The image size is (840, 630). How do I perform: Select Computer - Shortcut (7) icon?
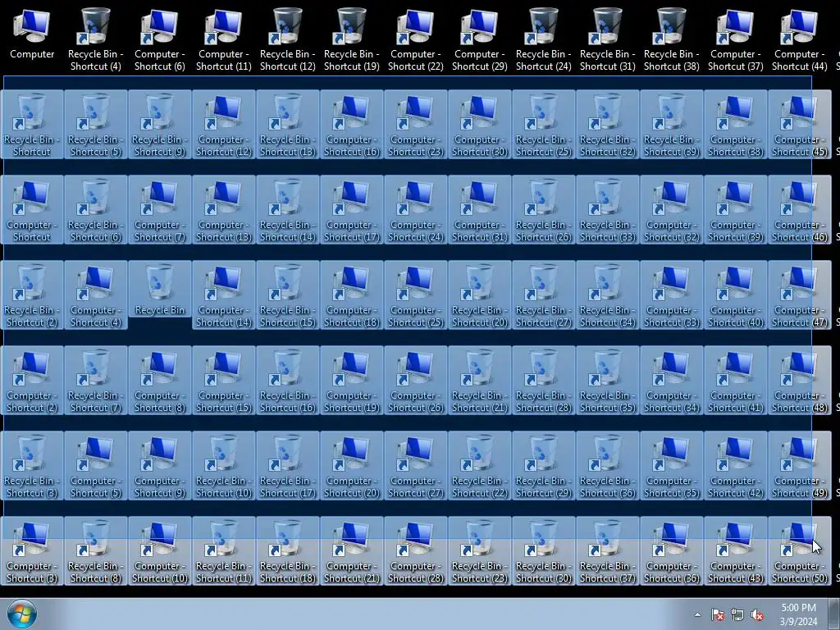point(160,209)
